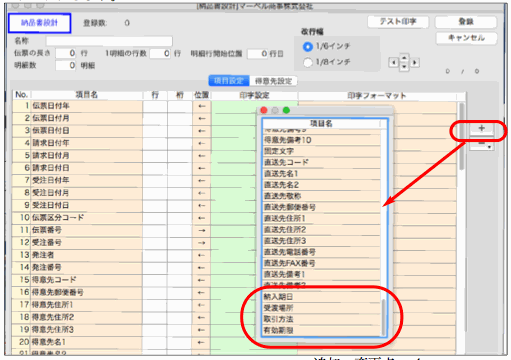This screenshot has width=511, height=360.
Task: Select 受渡場所 in the popup list
Action: coord(321,308)
